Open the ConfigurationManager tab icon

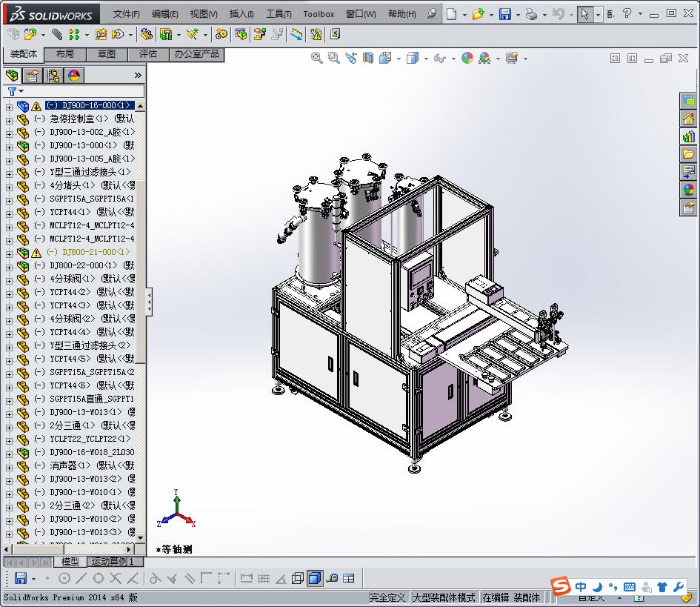point(53,76)
